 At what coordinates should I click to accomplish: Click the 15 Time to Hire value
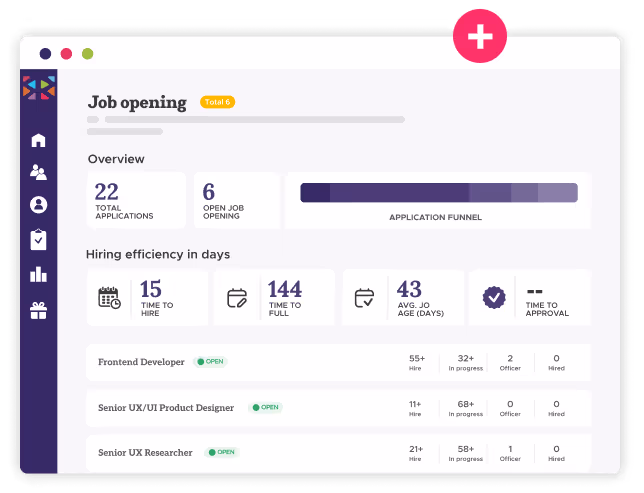(x=151, y=289)
